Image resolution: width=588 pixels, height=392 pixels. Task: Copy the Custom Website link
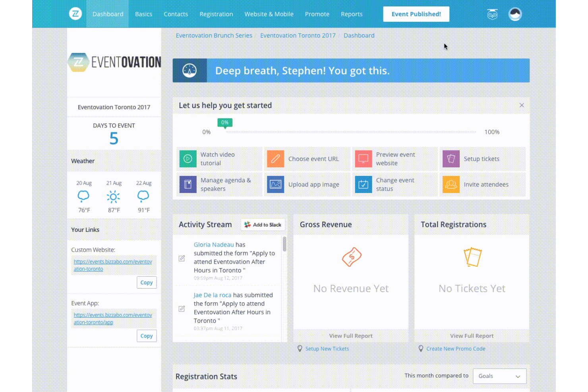(146, 282)
